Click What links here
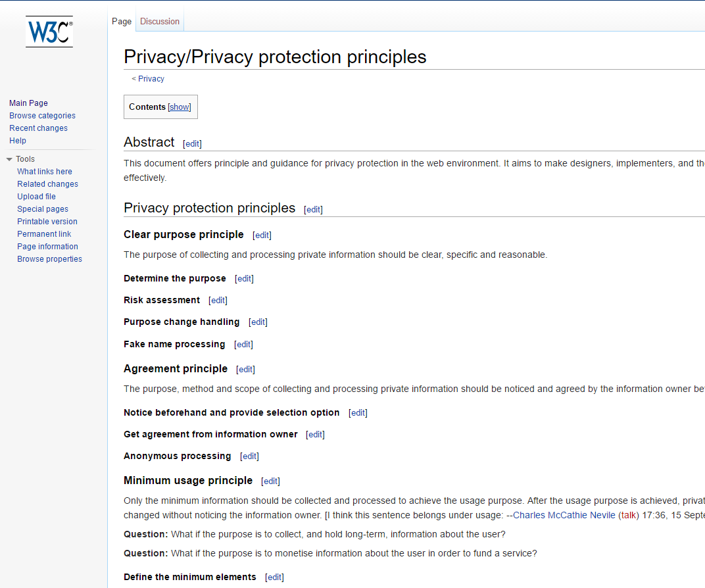705x588 pixels. [45, 172]
